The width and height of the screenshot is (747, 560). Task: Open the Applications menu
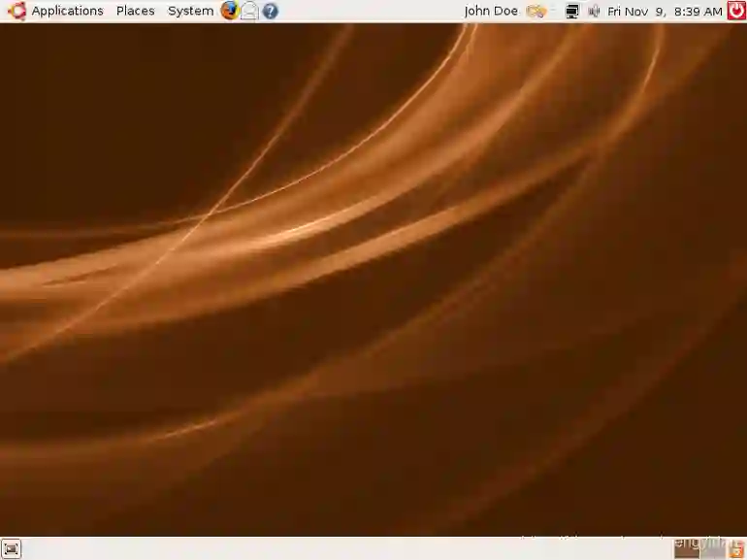click(x=67, y=11)
